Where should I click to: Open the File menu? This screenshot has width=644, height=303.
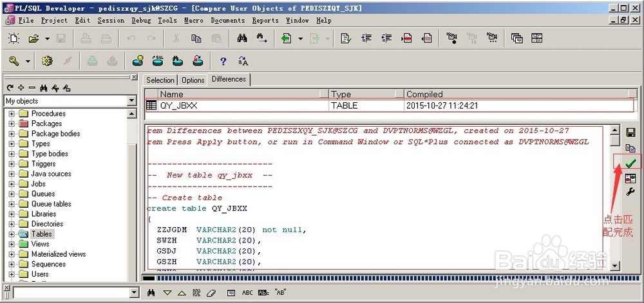26,20
